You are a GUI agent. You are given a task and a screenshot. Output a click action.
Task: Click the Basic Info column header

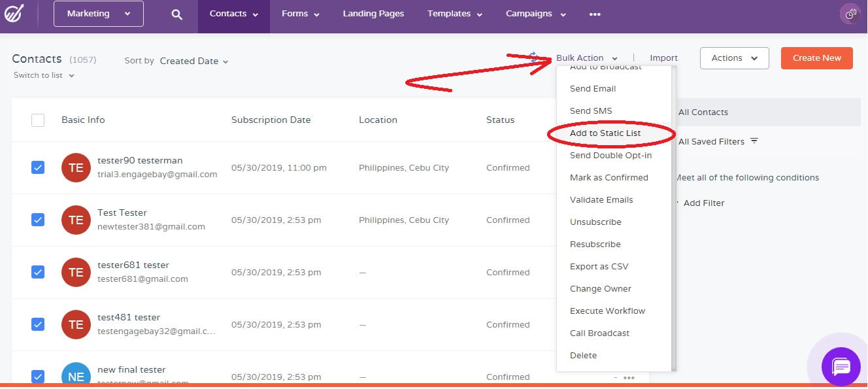83,120
